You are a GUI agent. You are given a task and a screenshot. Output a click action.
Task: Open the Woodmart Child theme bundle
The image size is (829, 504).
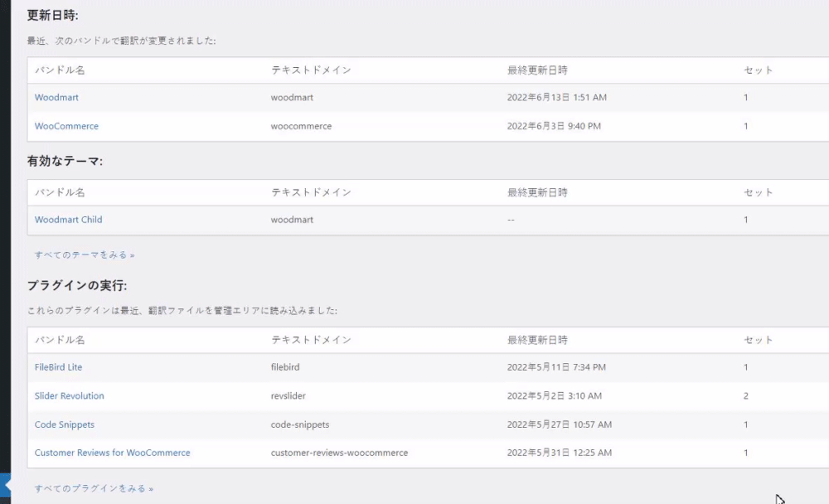coord(68,220)
